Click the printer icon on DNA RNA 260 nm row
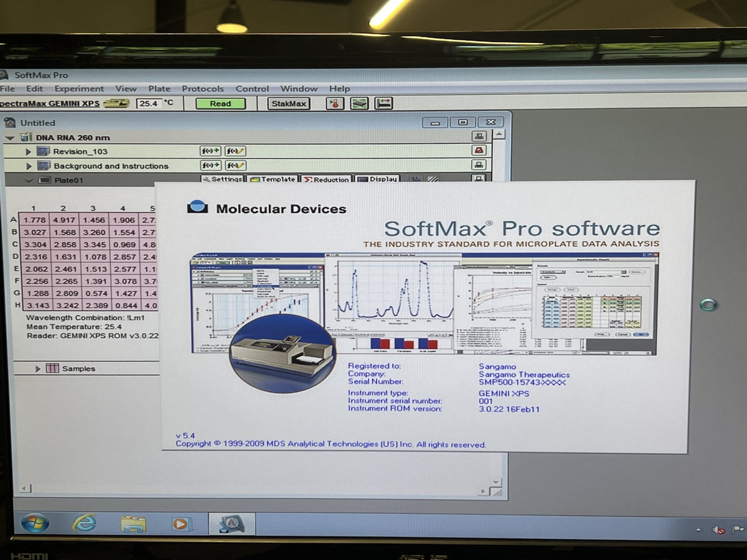747x560 pixels. click(x=479, y=136)
